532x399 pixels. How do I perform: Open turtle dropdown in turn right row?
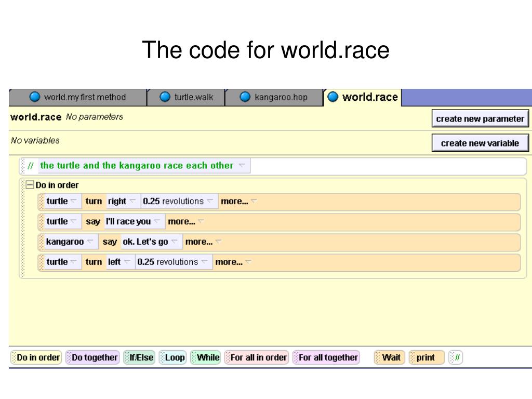[62, 201]
